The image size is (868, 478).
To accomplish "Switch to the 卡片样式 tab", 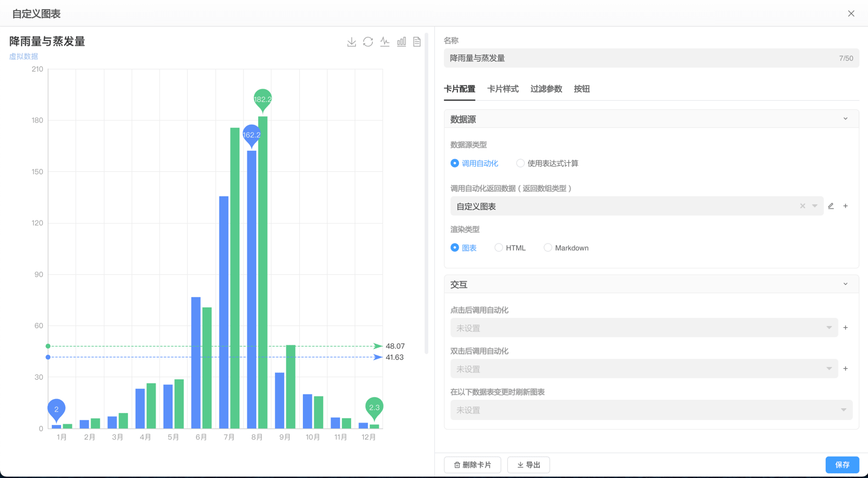I will [502, 89].
